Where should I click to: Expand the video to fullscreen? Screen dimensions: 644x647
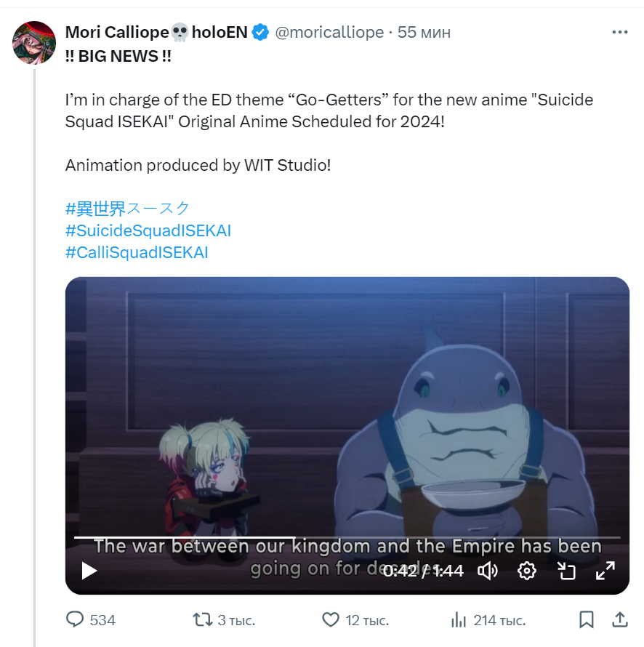pos(605,571)
